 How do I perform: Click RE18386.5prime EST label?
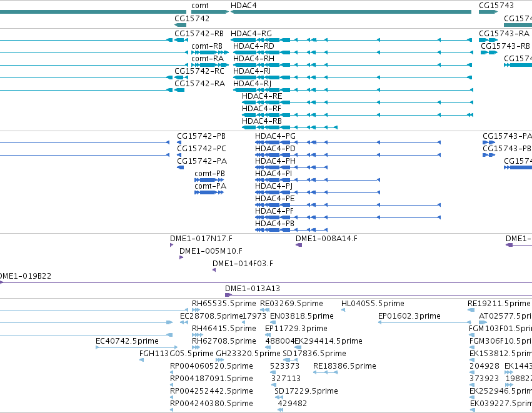click(344, 366)
